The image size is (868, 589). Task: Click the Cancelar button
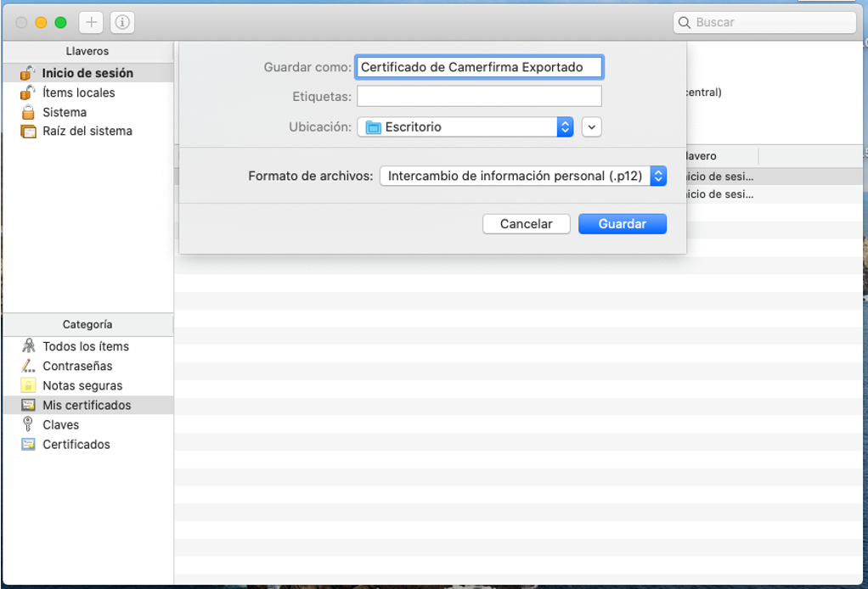(526, 224)
